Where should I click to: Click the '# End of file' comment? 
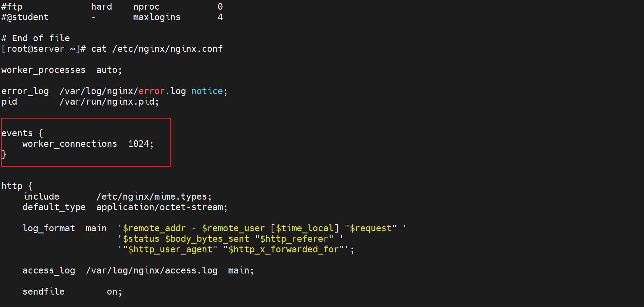tap(35, 38)
